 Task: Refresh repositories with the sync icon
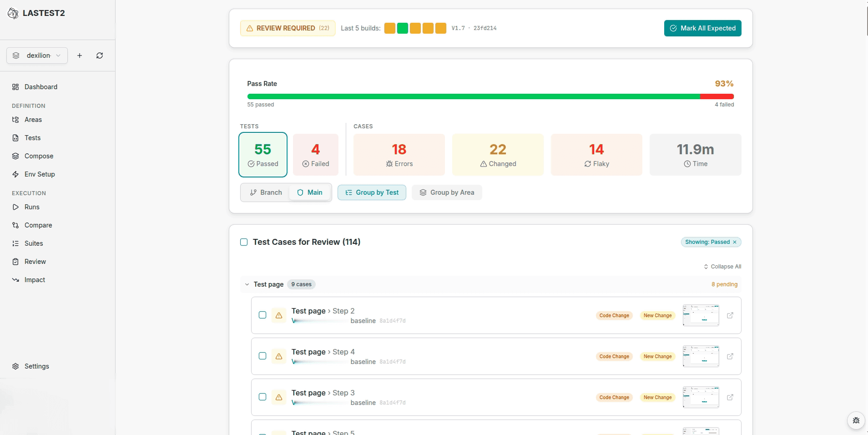click(x=100, y=56)
